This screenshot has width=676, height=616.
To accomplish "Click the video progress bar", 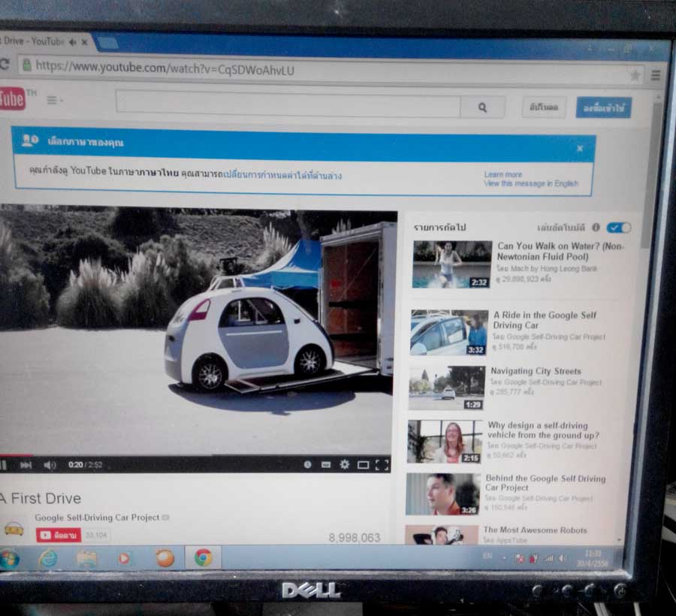I will point(195,454).
